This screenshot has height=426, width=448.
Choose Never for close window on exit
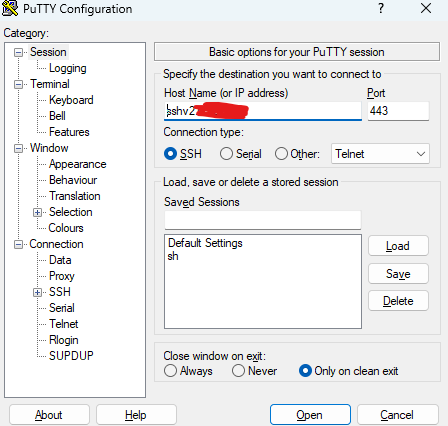pos(238,371)
